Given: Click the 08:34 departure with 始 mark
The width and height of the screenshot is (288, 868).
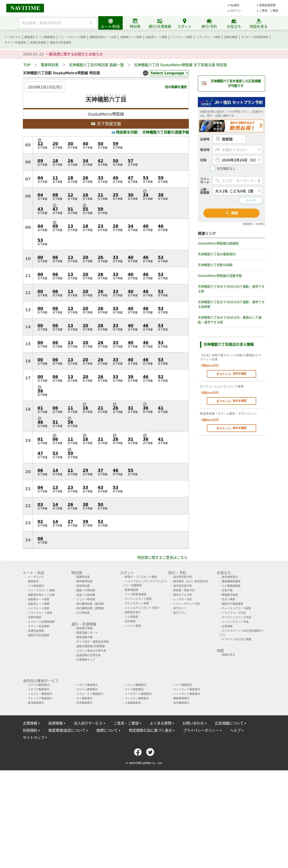Looking at the screenshot, I should [145, 195].
